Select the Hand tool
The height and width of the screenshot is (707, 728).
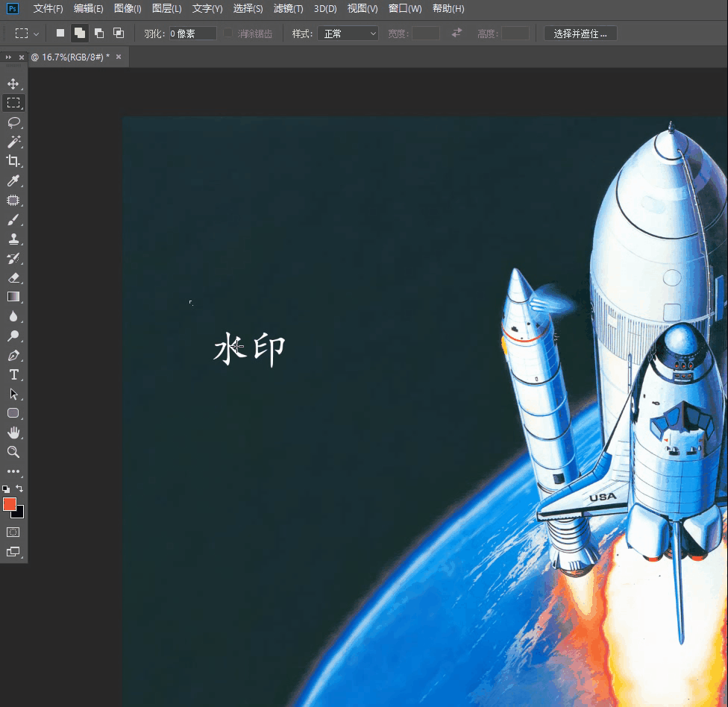pos(13,433)
